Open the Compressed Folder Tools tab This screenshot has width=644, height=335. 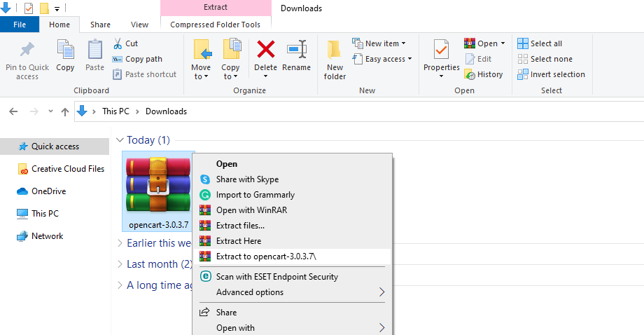coord(215,25)
